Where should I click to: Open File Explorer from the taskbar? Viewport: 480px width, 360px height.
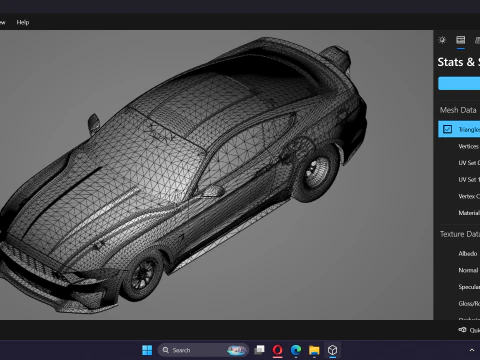coord(314,350)
